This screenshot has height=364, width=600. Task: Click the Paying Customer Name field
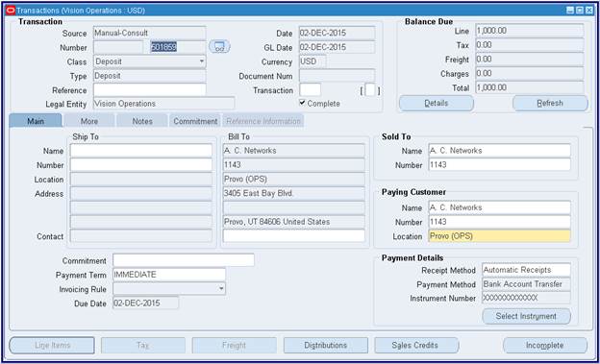point(499,207)
